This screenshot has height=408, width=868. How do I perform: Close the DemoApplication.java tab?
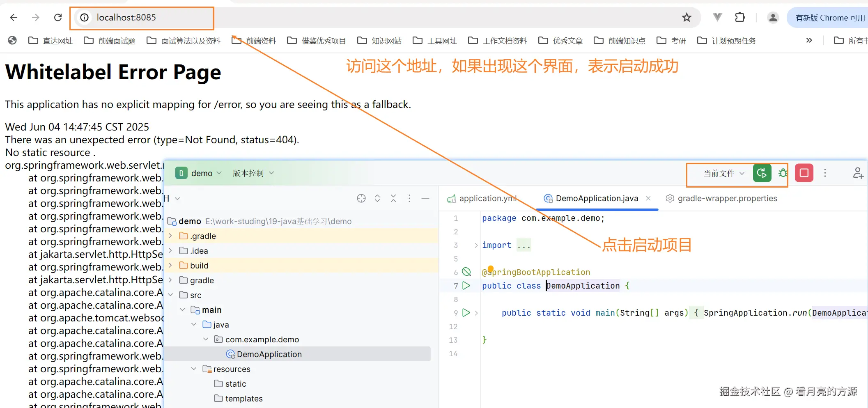tap(648, 198)
